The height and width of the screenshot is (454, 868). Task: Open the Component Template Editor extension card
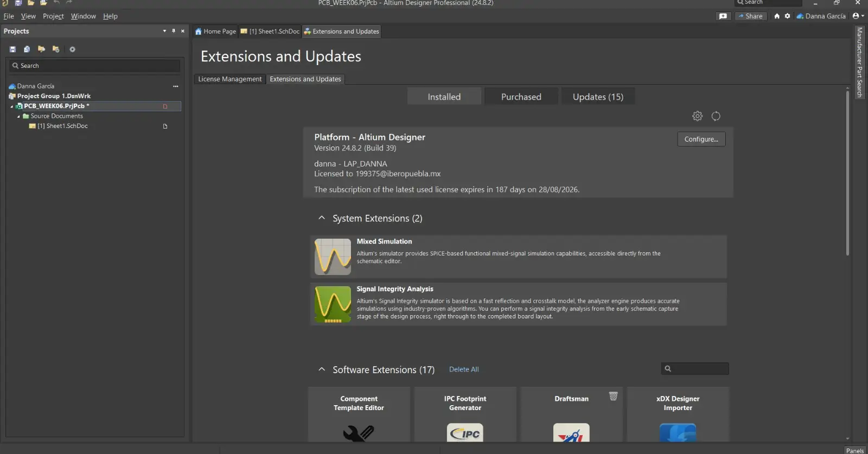click(x=359, y=414)
